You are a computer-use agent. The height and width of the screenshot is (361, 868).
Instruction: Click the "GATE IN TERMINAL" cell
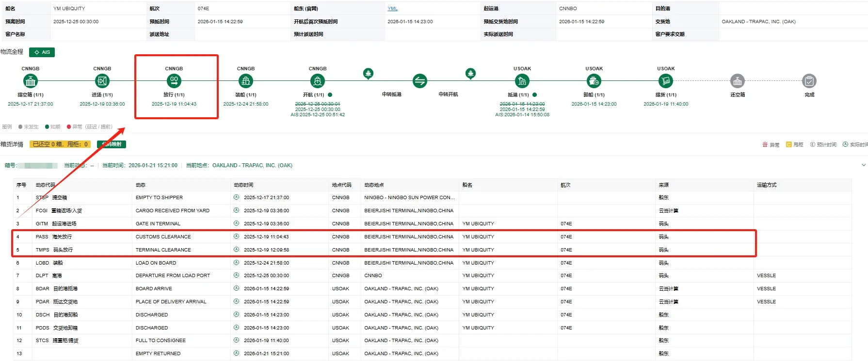pyautogui.click(x=158, y=223)
